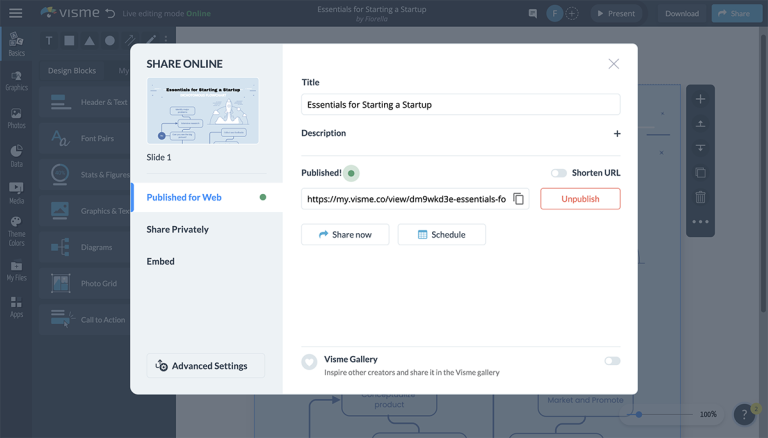768x438 pixels.
Task: Enable the Visme Gallery toggle
Action: (x=612, y=361)
